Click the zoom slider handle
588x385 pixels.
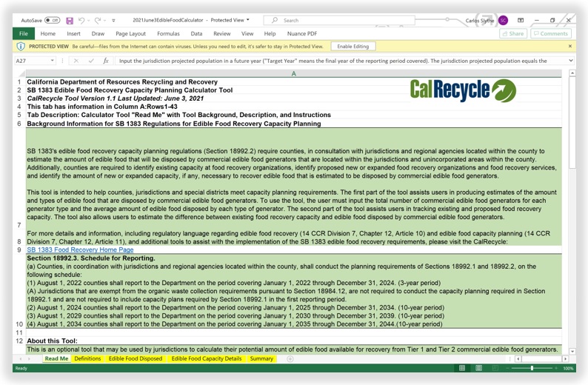(532, 368)
